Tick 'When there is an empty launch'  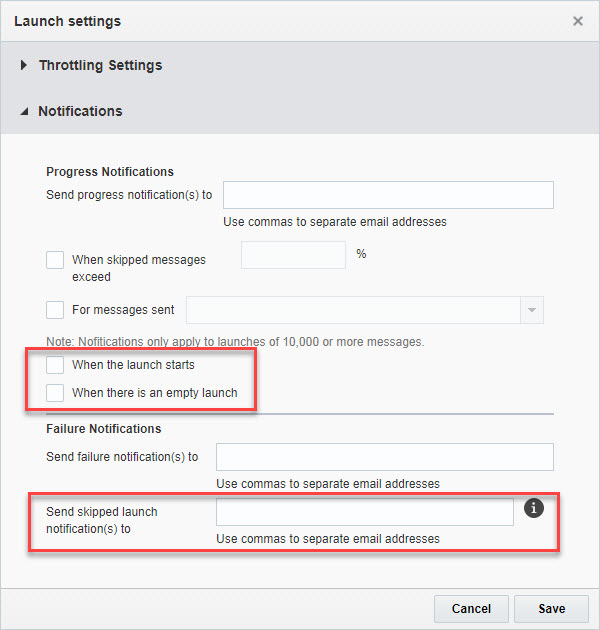(x=55, y=393)
